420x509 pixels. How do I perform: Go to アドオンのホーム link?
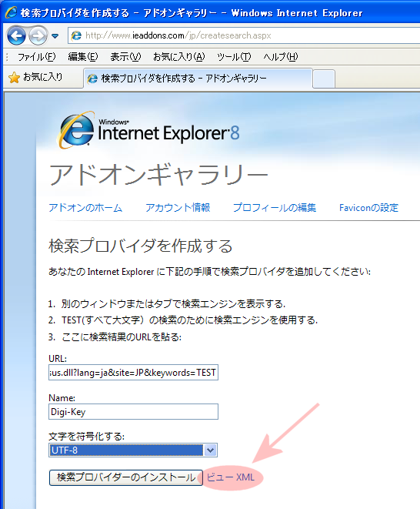(x=85, y=208)
